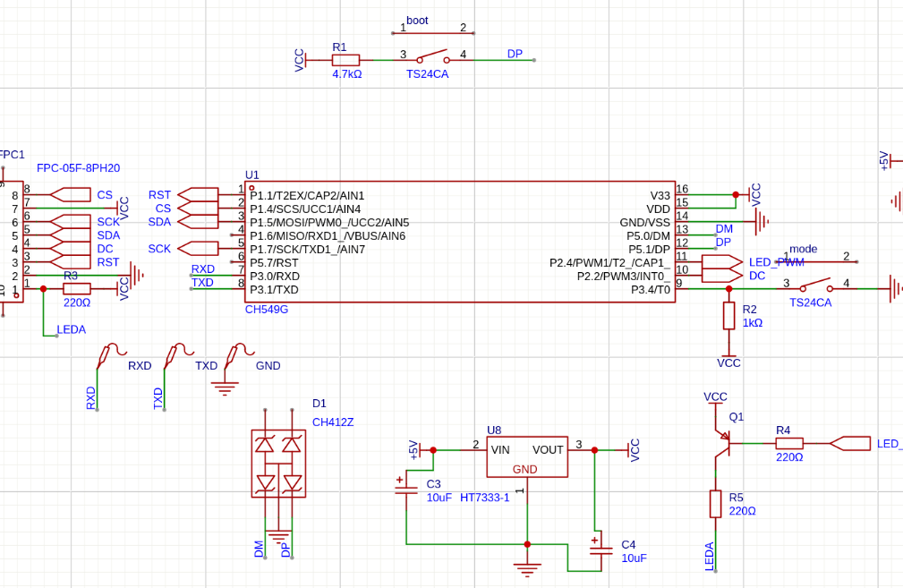Click the DP net label at boot switch
903x588 pixels.
(515, 54)
